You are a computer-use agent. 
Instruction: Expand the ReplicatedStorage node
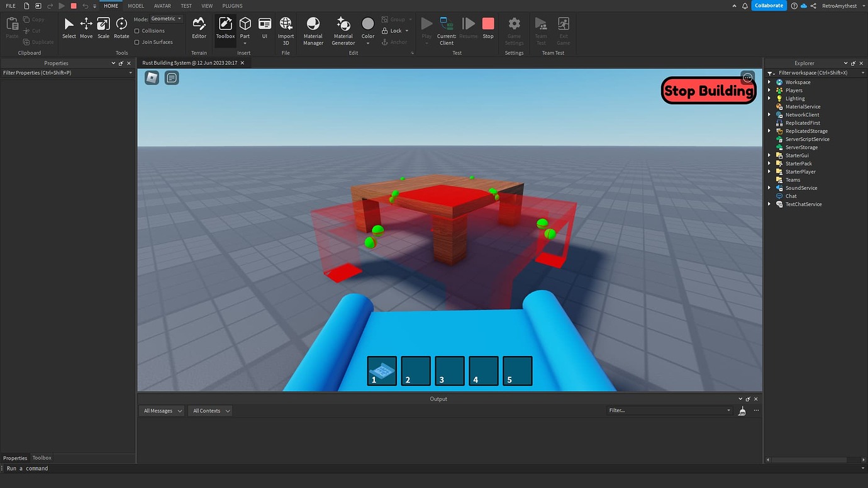pos(769,131)
